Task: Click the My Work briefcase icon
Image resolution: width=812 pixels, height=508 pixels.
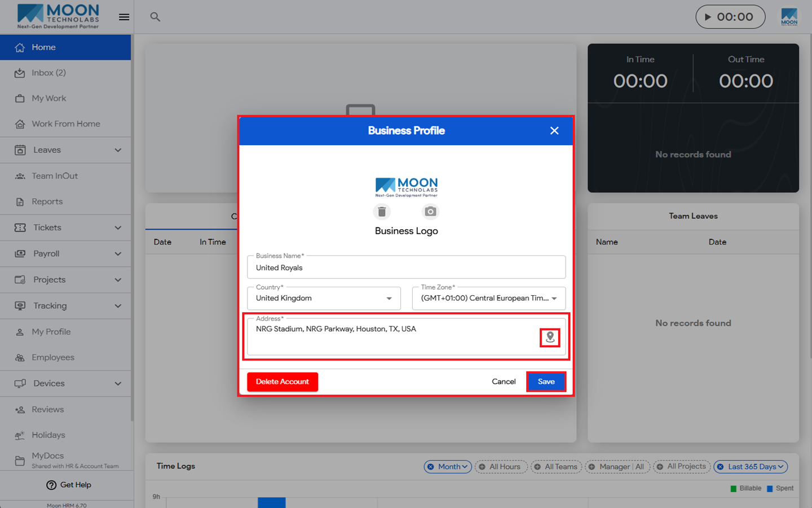Action: pyautogui.click(x=20, y=98)
